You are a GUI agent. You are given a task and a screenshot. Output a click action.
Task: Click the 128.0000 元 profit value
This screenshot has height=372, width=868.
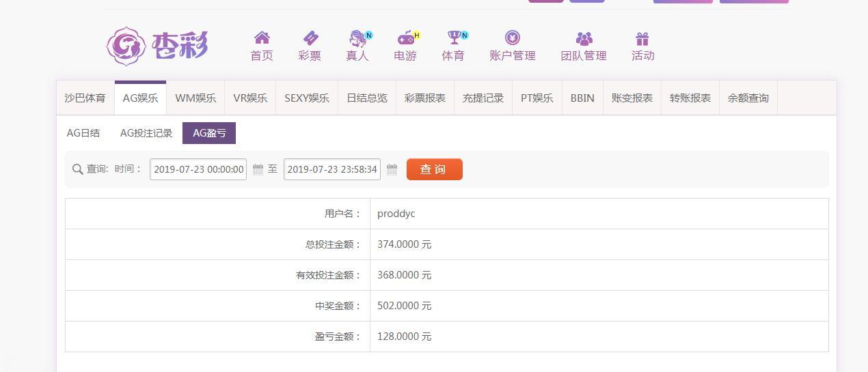click(x=405, y=337)
